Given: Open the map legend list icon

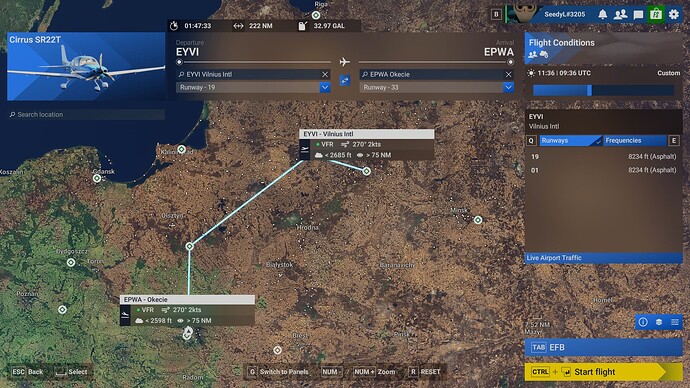Looking at the screenshot, I should click(675, 322).
